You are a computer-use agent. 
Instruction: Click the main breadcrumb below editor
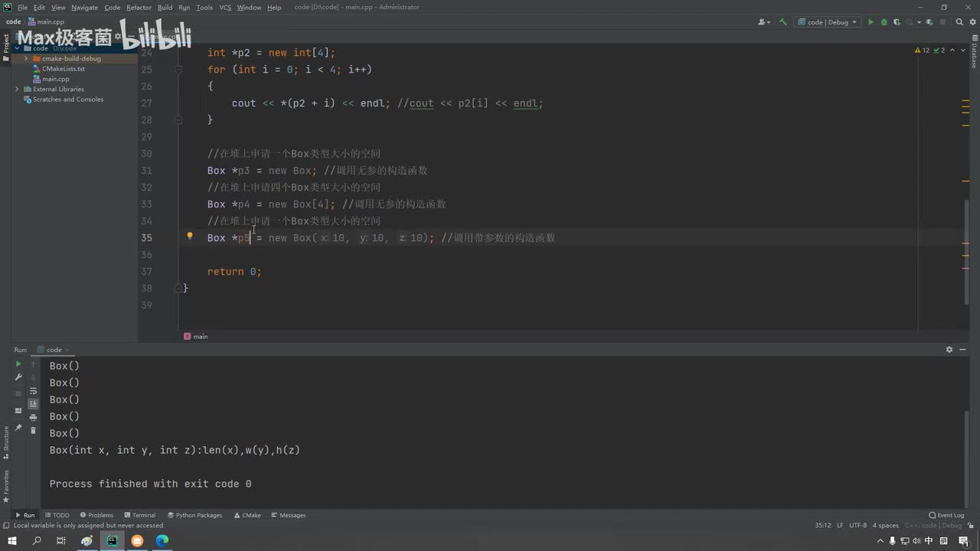click(x=196, y=337)
